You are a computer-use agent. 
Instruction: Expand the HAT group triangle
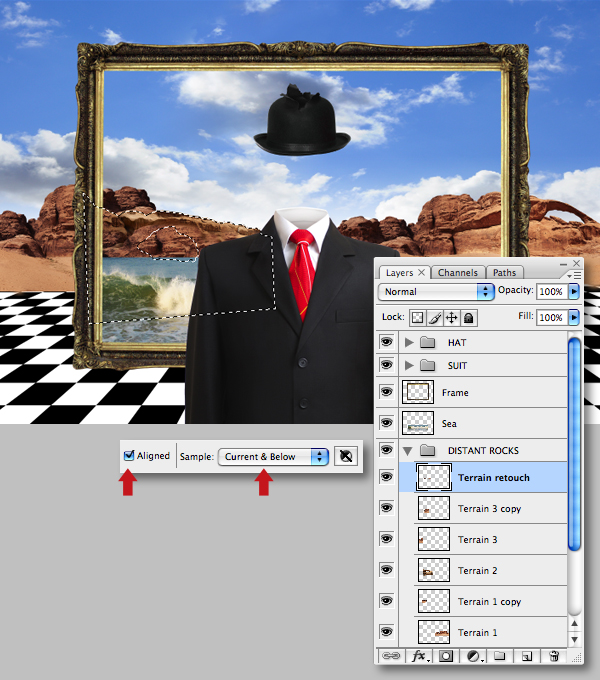pos(408,343)
